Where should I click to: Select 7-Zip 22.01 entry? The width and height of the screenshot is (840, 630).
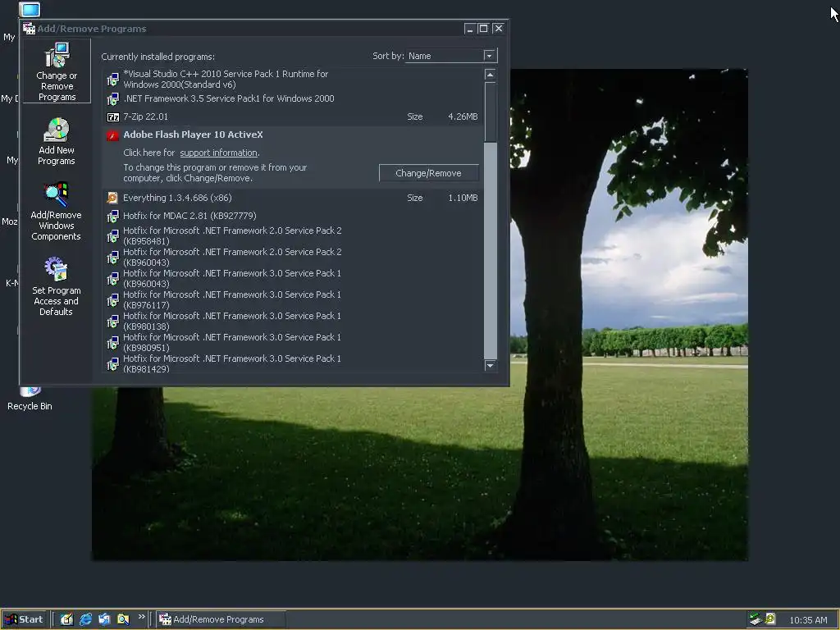293,116
